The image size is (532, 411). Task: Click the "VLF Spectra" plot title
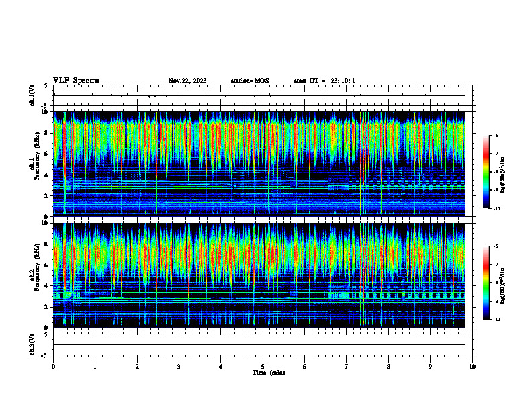[x=76, y=81]
